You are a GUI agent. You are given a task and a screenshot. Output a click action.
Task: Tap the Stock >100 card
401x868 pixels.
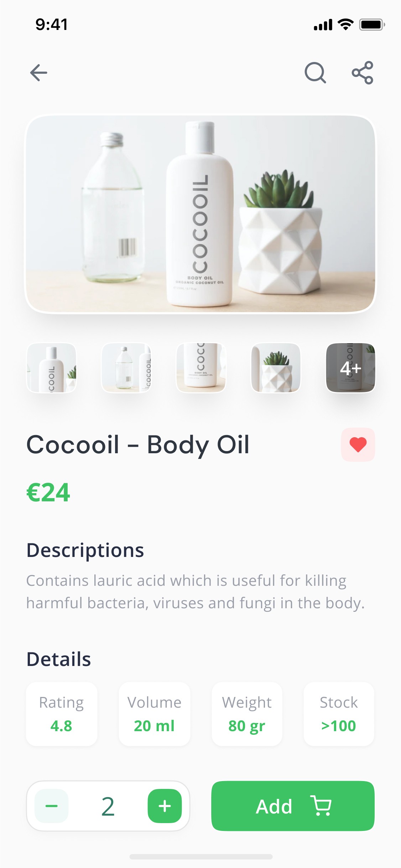(339, 714)
